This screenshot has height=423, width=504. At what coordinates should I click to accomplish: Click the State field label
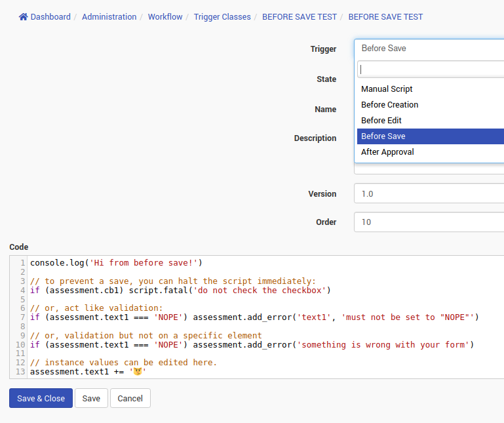pyautogui.click(x=326, y=79)
